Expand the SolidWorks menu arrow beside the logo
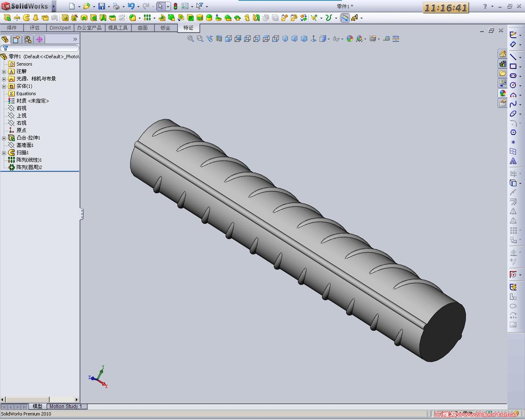This screenshot has width=525, height=420. click(53, 6)
